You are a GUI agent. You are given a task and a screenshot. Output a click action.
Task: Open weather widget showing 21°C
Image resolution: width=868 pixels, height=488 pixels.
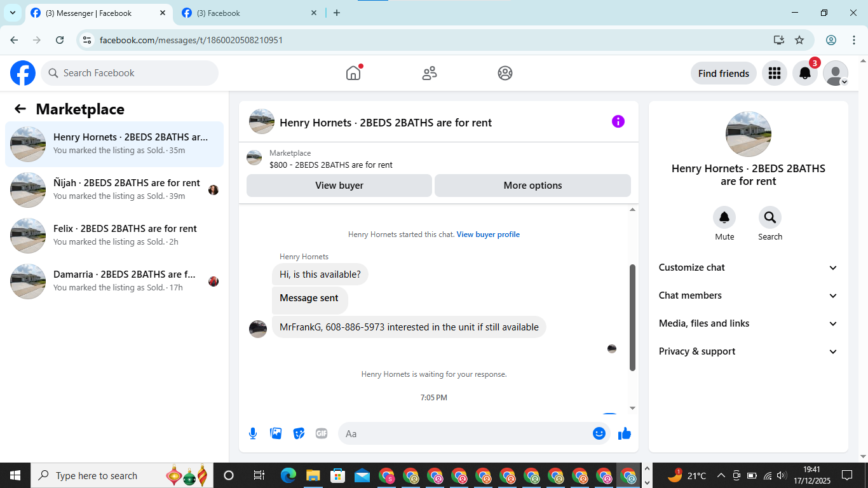[687, 475]
